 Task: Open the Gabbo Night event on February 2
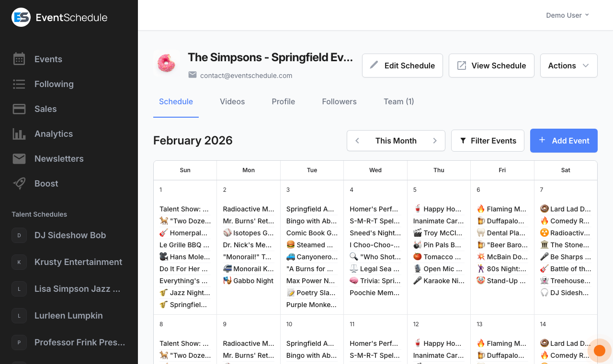(x=248, y=281)
